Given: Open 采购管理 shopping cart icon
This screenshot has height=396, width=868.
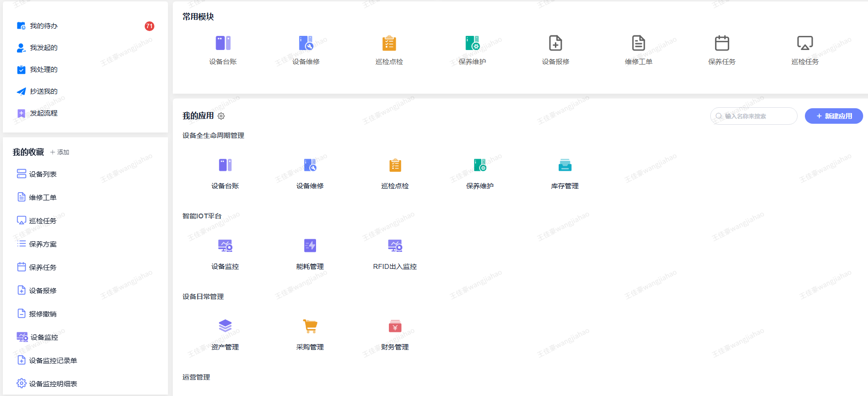Looking at the screenshot, I should (x=310, y=327).
